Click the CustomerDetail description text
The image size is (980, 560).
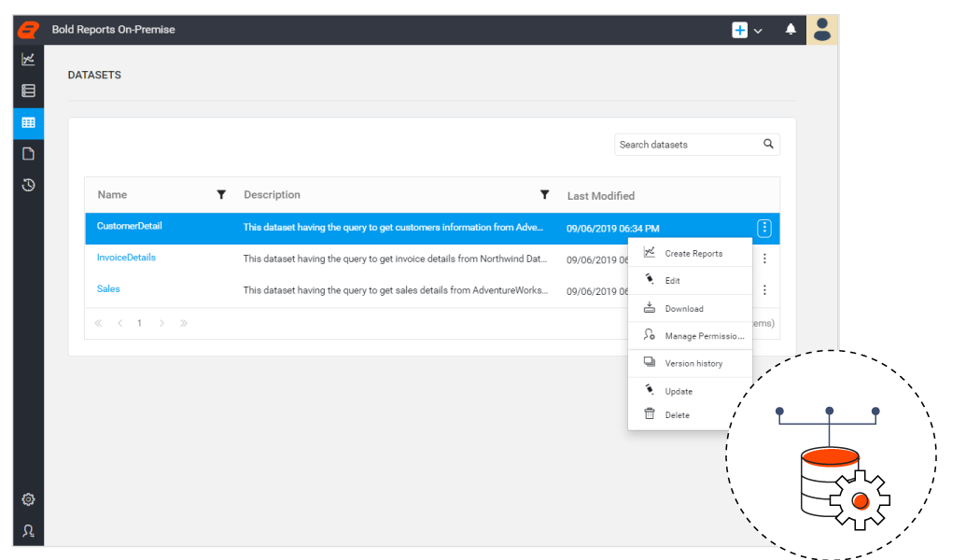tap(393, 227)
